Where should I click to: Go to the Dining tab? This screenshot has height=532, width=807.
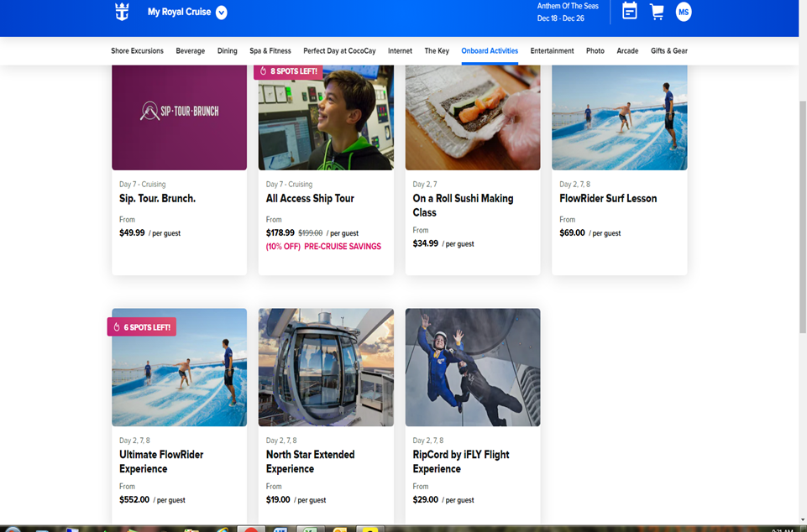click(227, 51)
